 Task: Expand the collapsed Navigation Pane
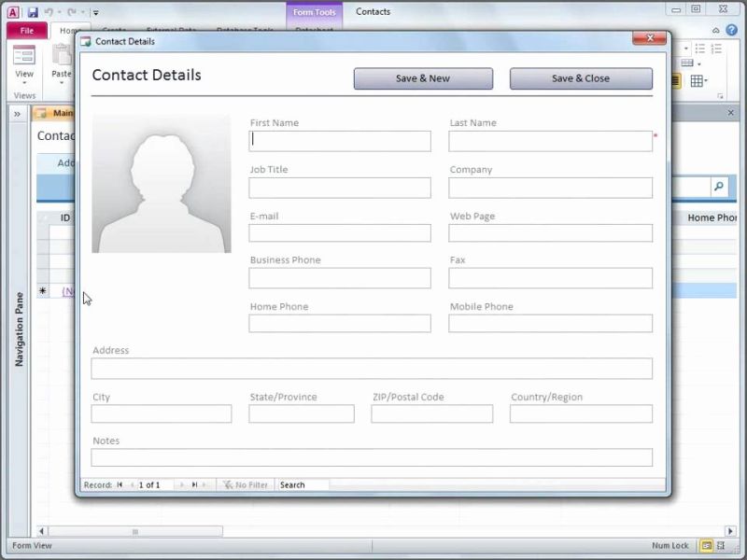17,113
